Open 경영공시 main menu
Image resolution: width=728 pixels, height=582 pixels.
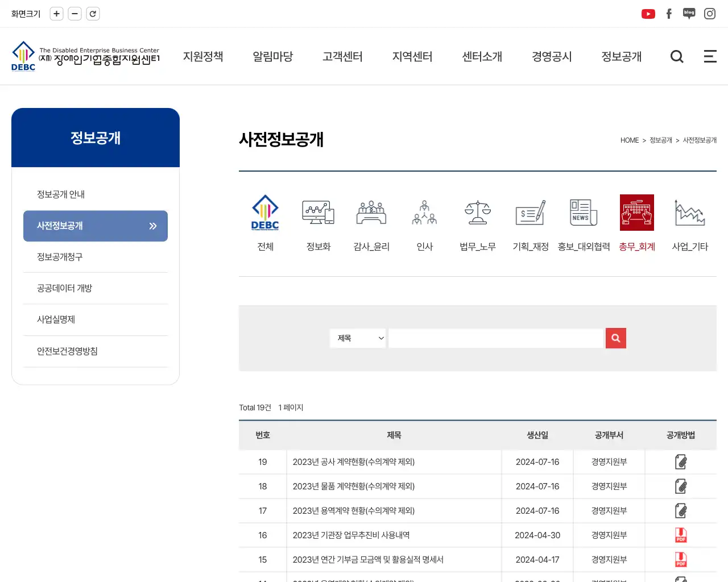(x=552, y=56)
